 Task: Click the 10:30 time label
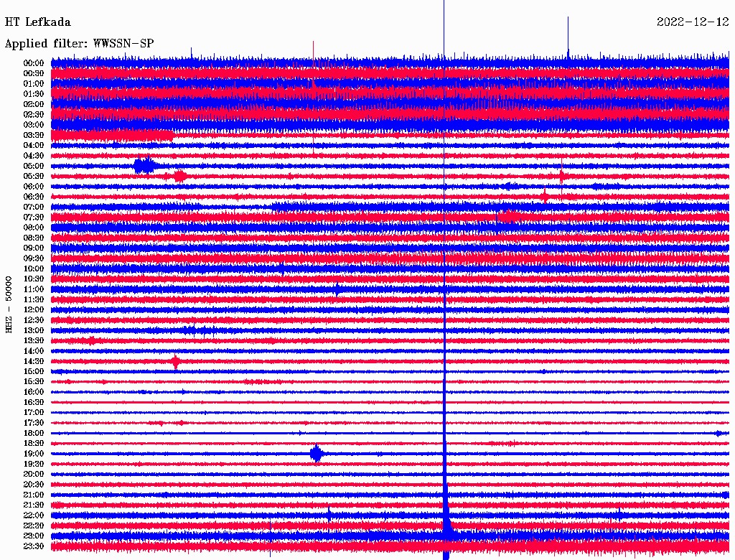tap(34, 279)
